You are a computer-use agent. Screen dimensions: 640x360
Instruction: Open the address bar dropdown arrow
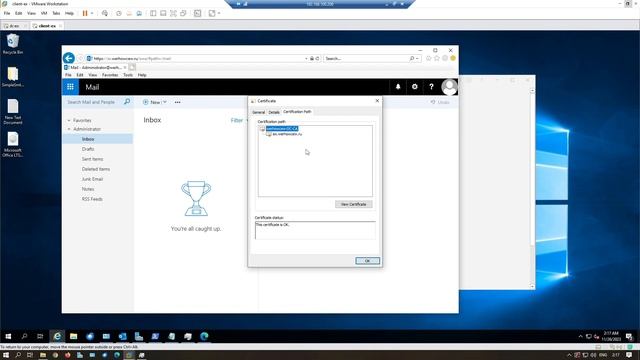point(306,58)
